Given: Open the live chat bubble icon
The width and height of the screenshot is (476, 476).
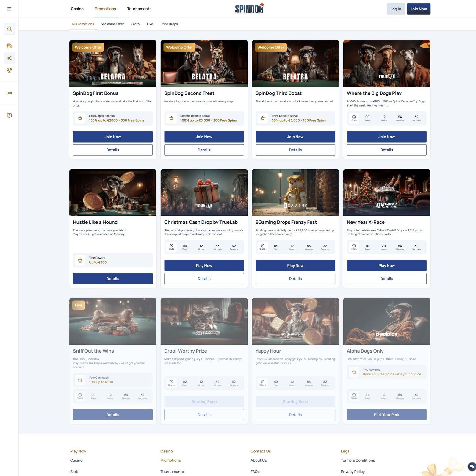Looking at the screenshot, I should point(472,466).
